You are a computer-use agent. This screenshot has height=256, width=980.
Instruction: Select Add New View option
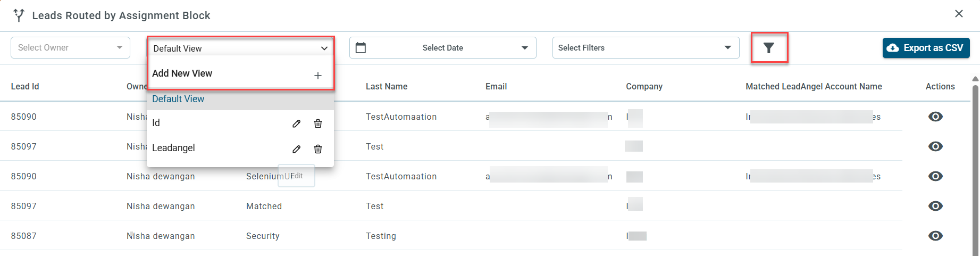tap(240, 73)
